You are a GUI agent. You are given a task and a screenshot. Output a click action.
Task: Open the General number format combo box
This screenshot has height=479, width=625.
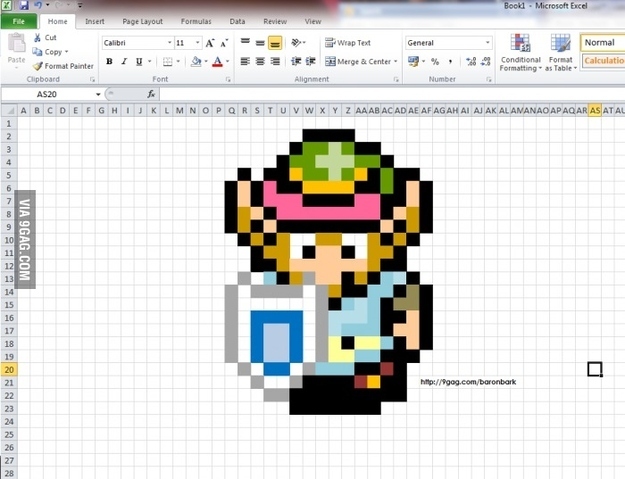[x=449, y=43]
